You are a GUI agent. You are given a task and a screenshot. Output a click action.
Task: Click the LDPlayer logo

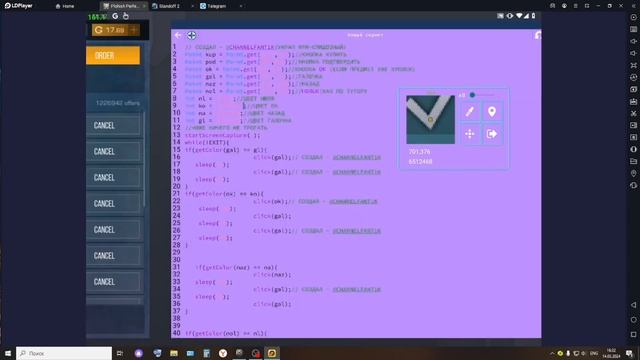pos(19,6)
